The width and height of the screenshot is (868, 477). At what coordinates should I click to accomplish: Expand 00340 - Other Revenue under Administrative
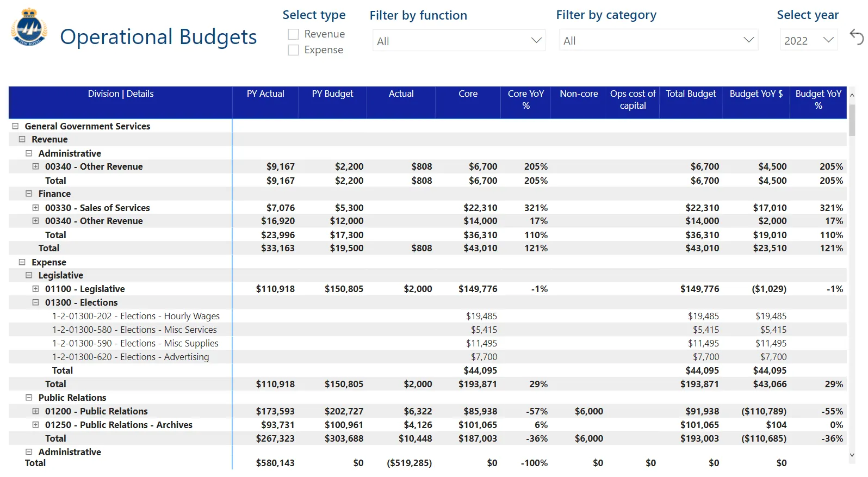click(x=36, y=166)
